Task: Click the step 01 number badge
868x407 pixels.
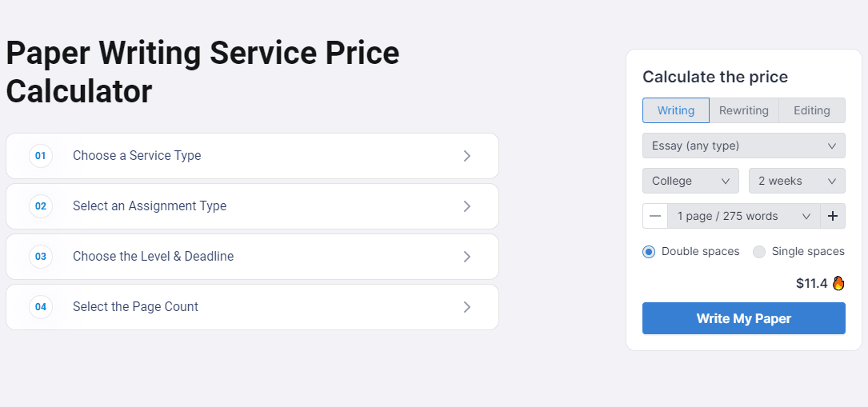Action: tap(41, 156)
